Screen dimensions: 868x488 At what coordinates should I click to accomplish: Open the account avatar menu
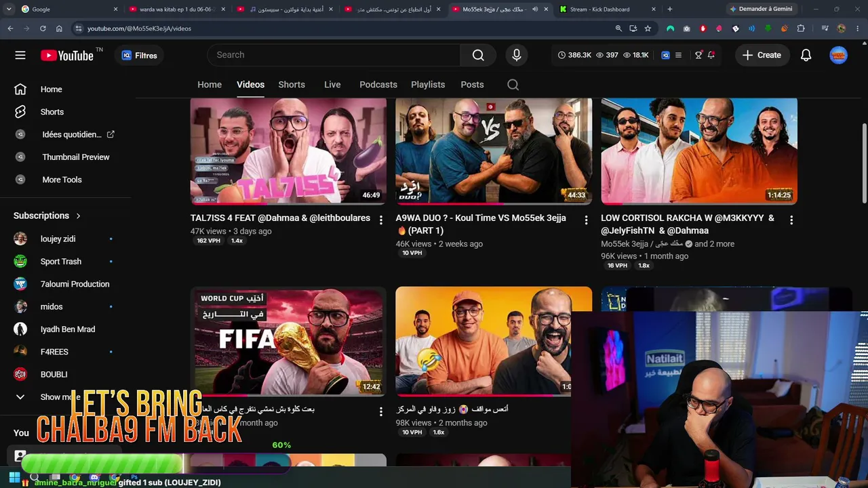point(839,56)
